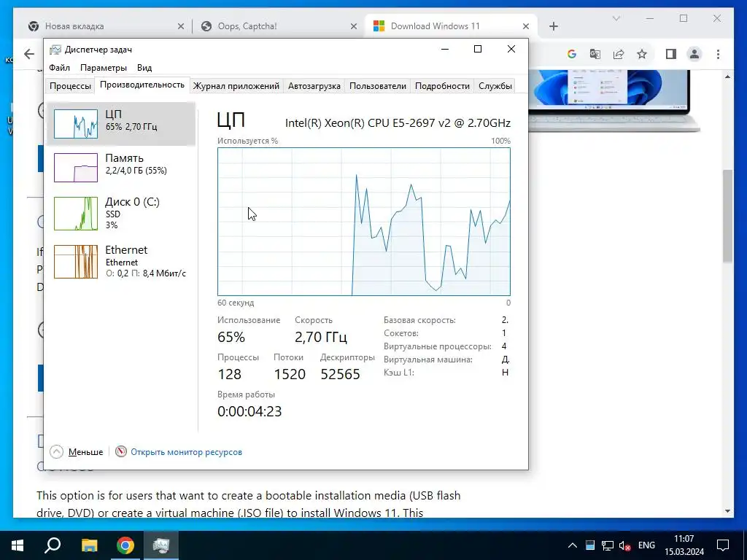Click the Windows 11 laptop image on page

[x=614, y=100]
